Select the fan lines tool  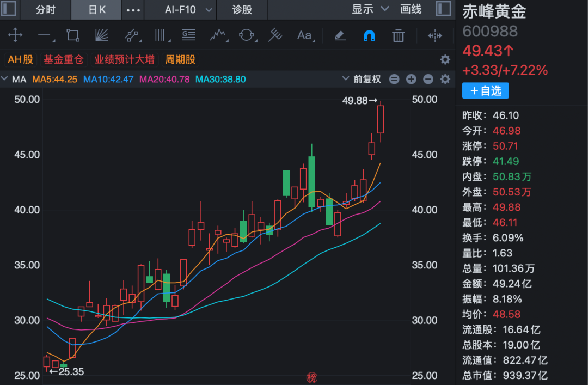(x=101, y=35)
